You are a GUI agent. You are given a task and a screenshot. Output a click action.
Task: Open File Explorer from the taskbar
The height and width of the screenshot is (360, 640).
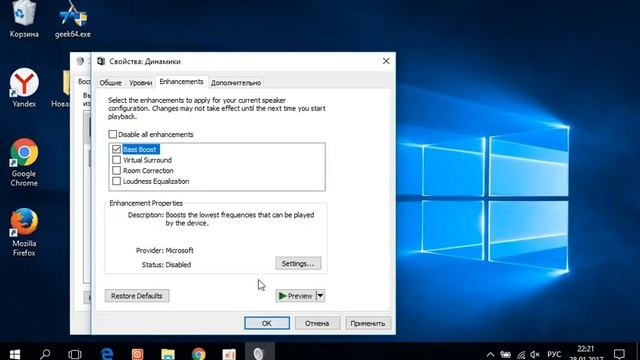click(168, 354)
